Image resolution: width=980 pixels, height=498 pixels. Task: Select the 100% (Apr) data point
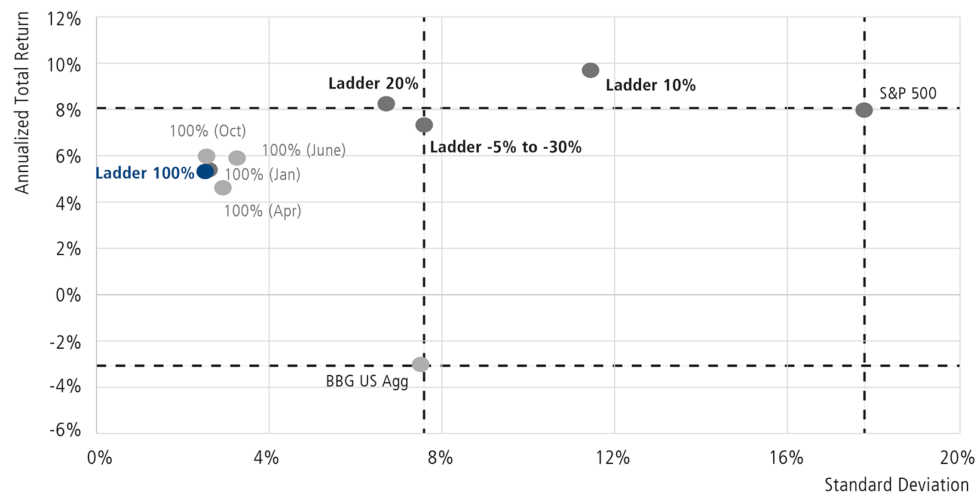(x=223, y=188)
